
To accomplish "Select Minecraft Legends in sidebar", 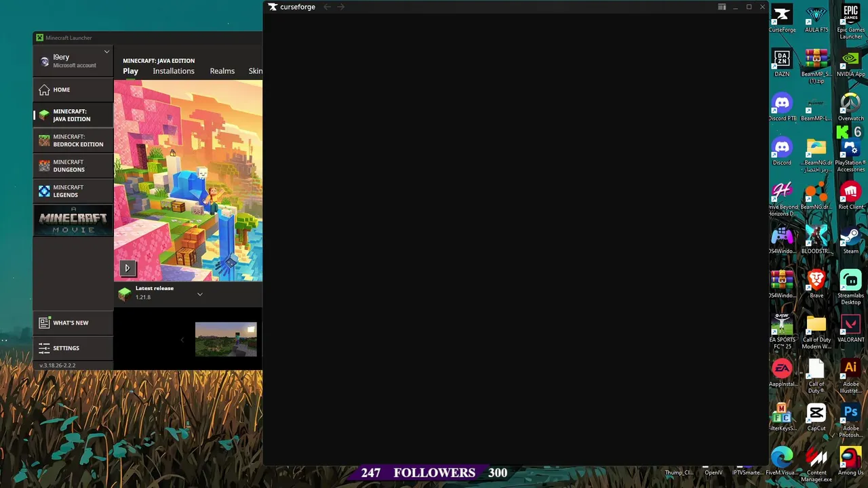I will click(x=73, y=191).
